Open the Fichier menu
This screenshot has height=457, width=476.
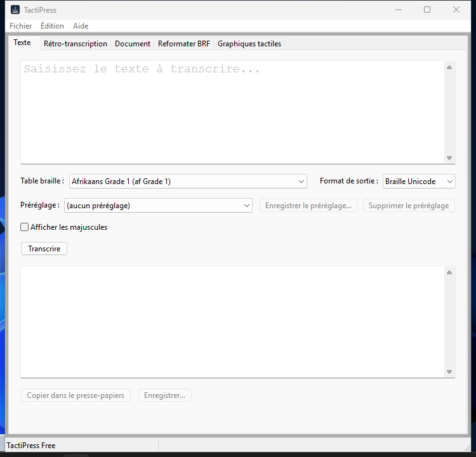(x=21, y=26)
